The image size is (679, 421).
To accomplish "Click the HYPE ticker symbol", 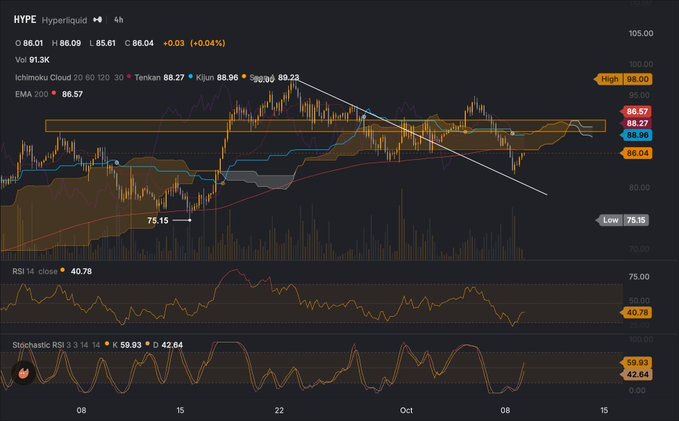I will coord(25,19).
